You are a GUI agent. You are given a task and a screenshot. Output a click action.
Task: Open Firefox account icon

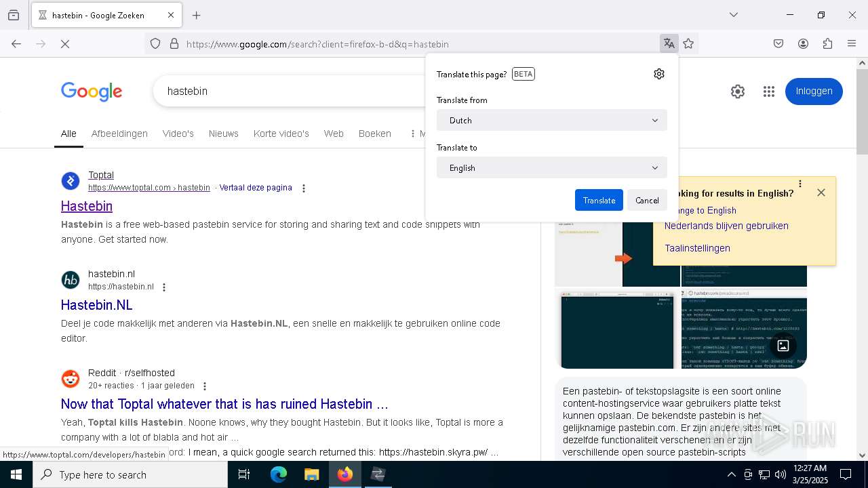803,44
